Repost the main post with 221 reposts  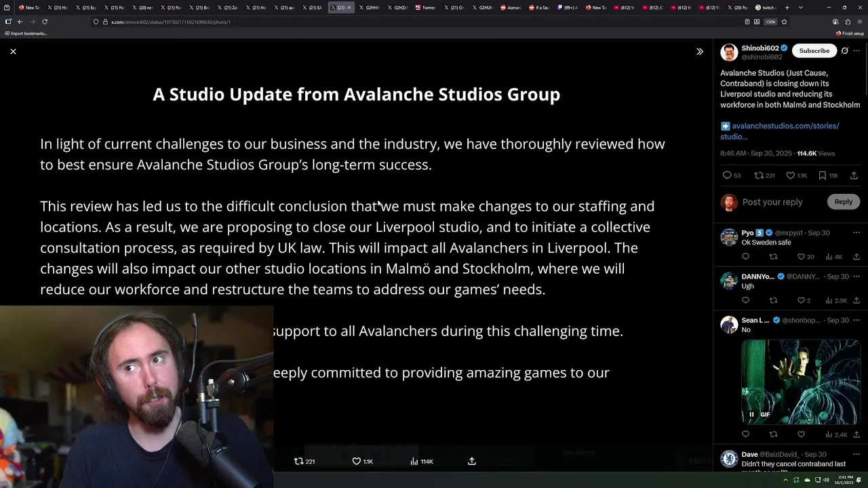tap(764, 176)
